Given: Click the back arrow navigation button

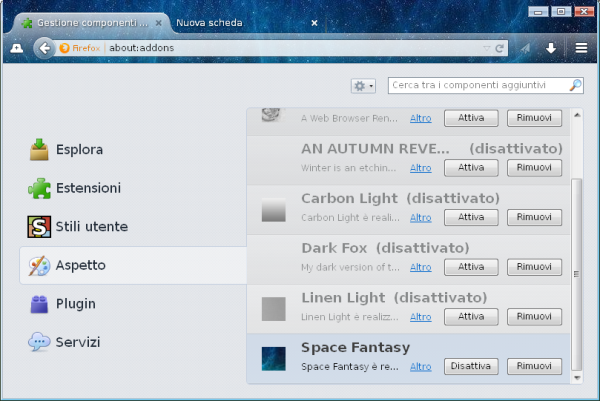Looking at the screenshot, I should click(45, 48).
